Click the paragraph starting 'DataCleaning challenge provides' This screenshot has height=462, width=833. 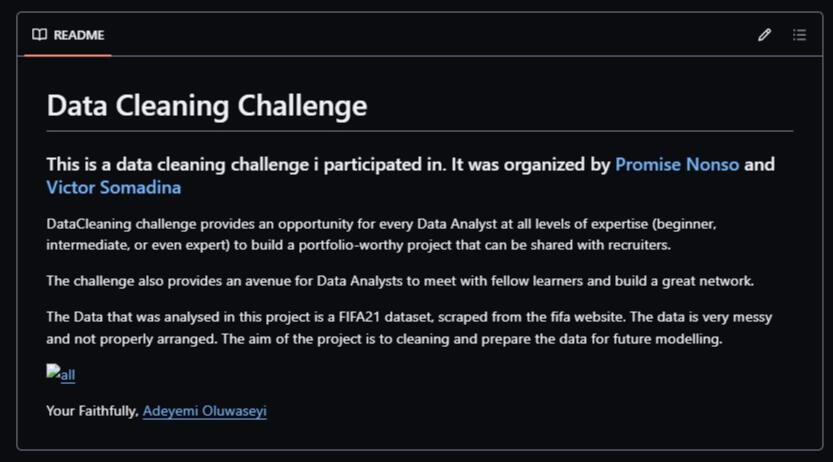(381, 234)
